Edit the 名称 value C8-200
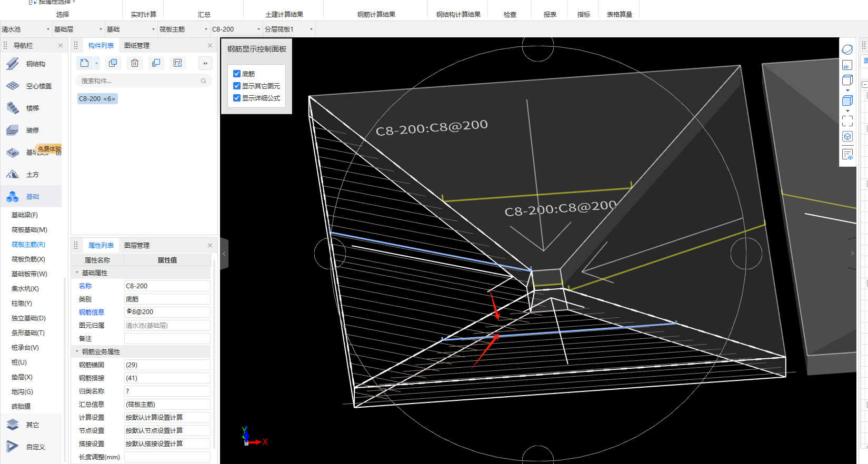 pos(167,286)
